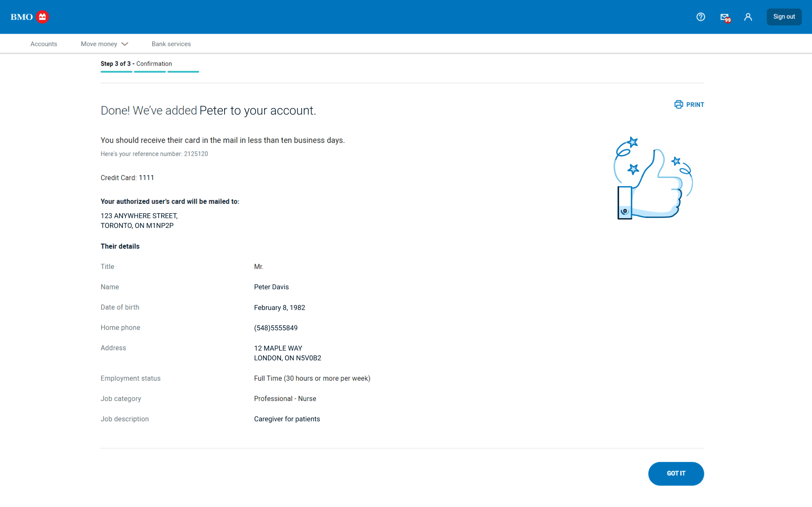Click the 'Job description' label
This screenshot has width=812, height=507.
pyautogui.click(x=125, y=419)
